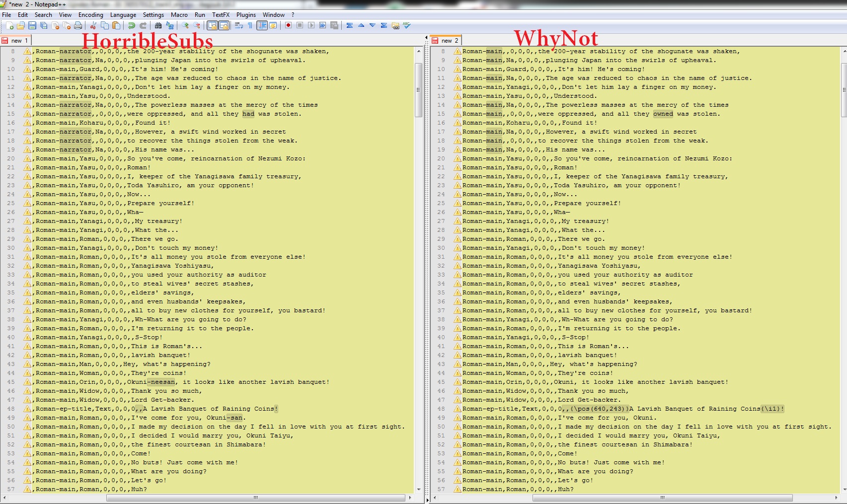This screenshot has width=847, height=504.
Task: Zoom out with the magnifier minus icon
Action: click(x=197, y=25)
